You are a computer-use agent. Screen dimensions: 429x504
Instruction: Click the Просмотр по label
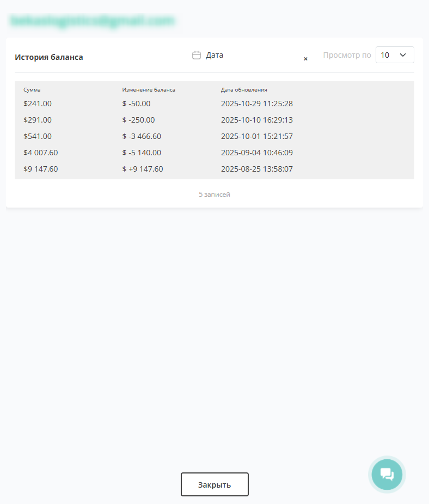(x=347, y=55)
